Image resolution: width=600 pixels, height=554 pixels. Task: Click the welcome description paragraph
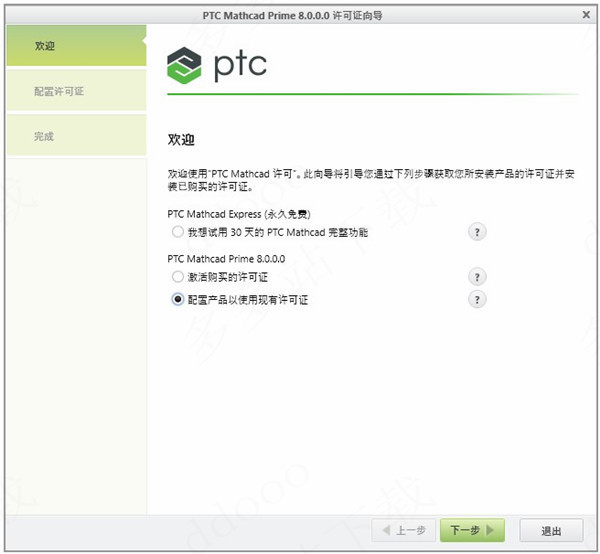371,180
